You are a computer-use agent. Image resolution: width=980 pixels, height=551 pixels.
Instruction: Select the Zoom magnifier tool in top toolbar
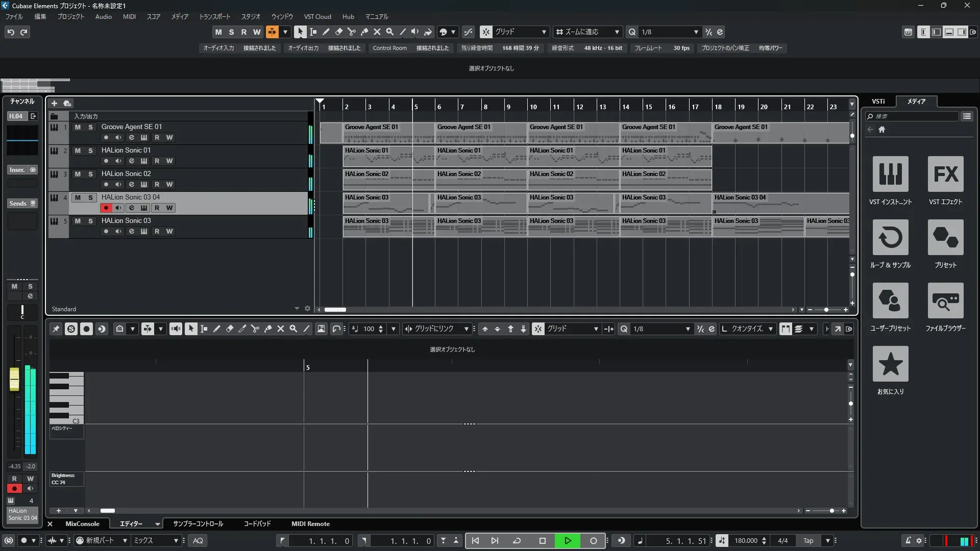pyautogui.click(x=390, y=32)
